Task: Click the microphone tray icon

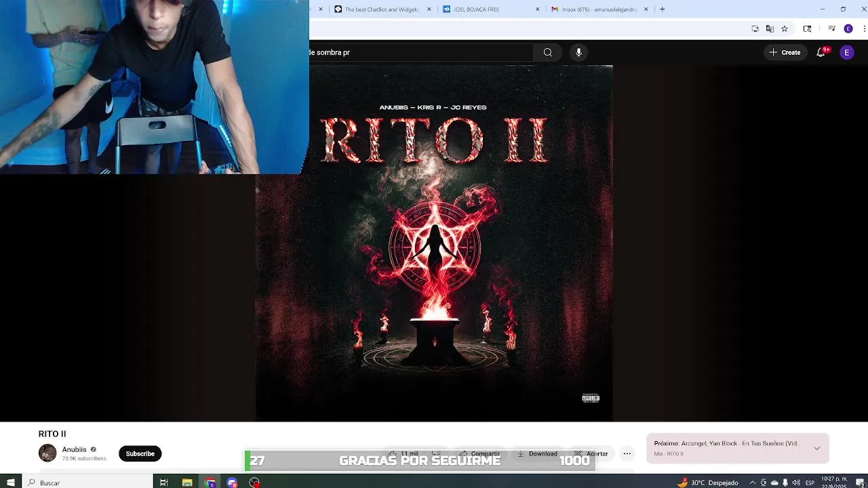Action: (x=785, y=483)
